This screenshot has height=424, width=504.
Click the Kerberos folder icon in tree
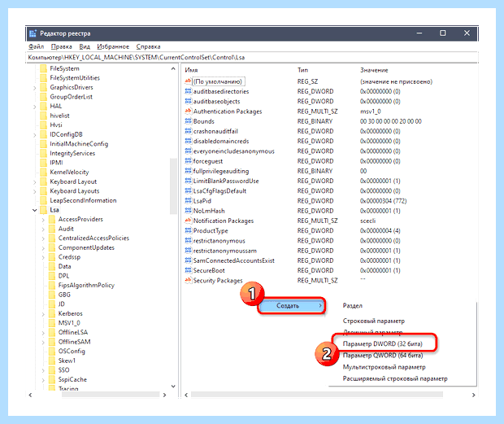[52, 313]
